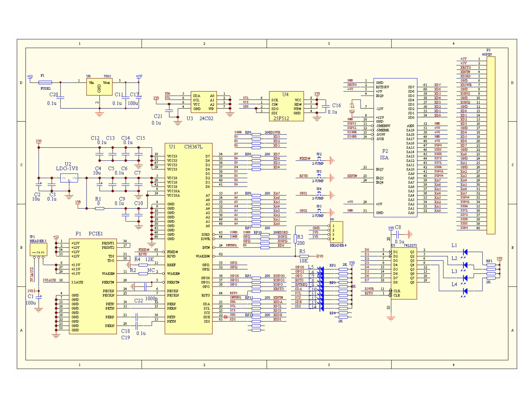
Task: Select the P3 40PIN connector body
Action: [x=491, y=145]
